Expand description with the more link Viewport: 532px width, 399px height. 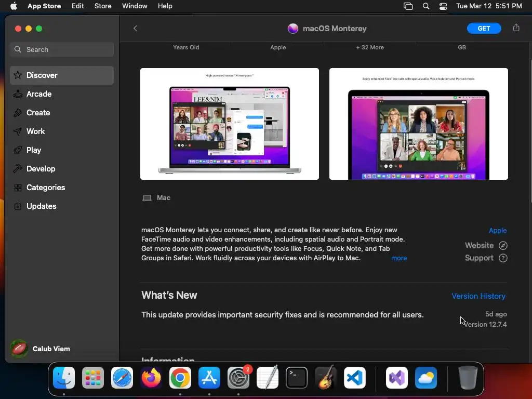coord(399,258)
